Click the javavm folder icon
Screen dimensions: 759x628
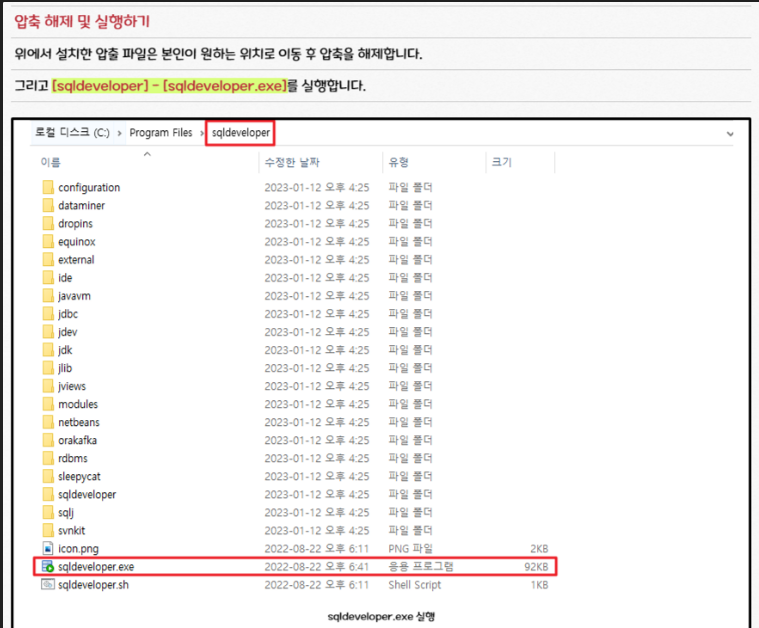click(x=48, y=296)
